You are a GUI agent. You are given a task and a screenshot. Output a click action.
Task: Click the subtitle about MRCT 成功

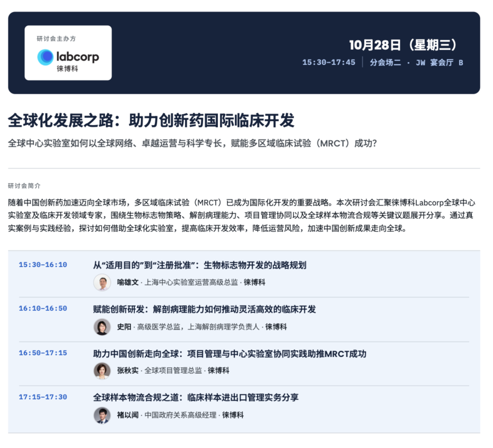point(192,144)
